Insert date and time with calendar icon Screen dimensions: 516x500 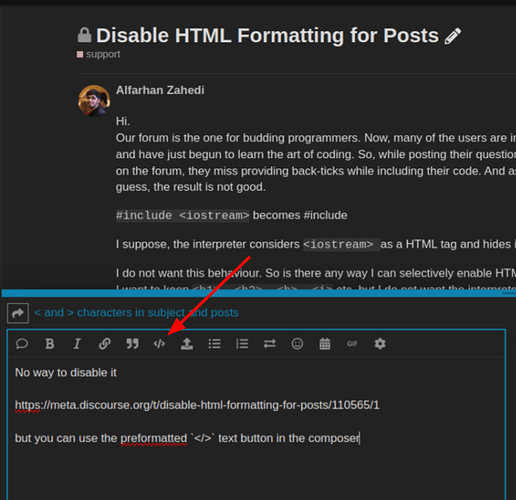[x=325, y=343]
